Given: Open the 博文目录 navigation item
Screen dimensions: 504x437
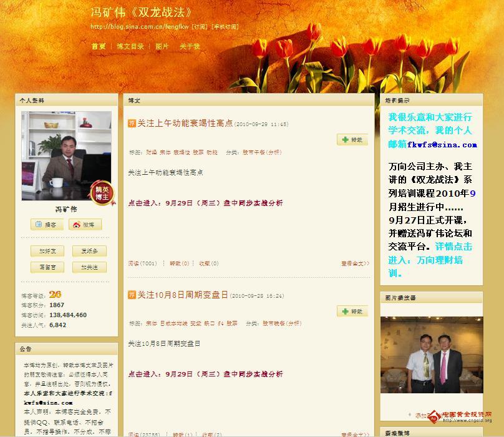Looking at the screenshot, I should point(129,46).
